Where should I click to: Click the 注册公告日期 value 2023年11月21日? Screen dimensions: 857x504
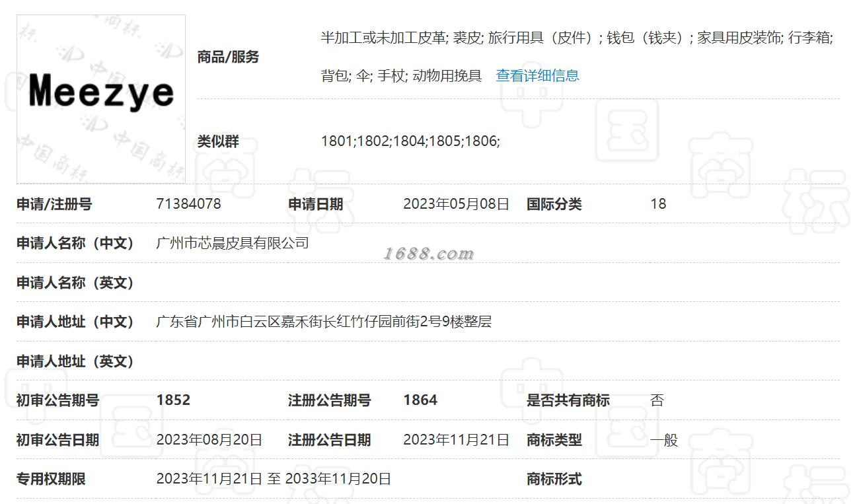[456, 440]
